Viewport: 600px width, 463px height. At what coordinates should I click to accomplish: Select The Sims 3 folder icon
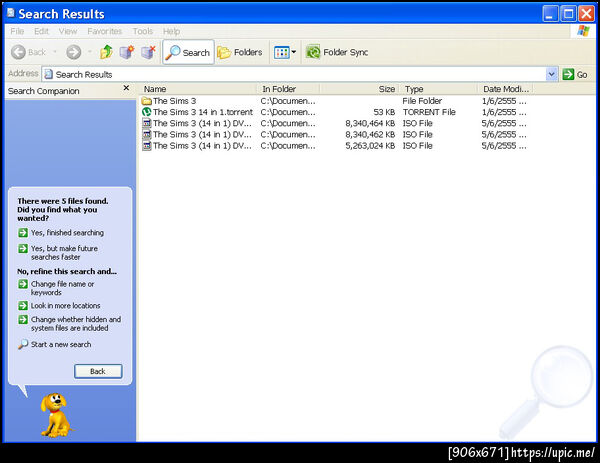coord(147,101)
